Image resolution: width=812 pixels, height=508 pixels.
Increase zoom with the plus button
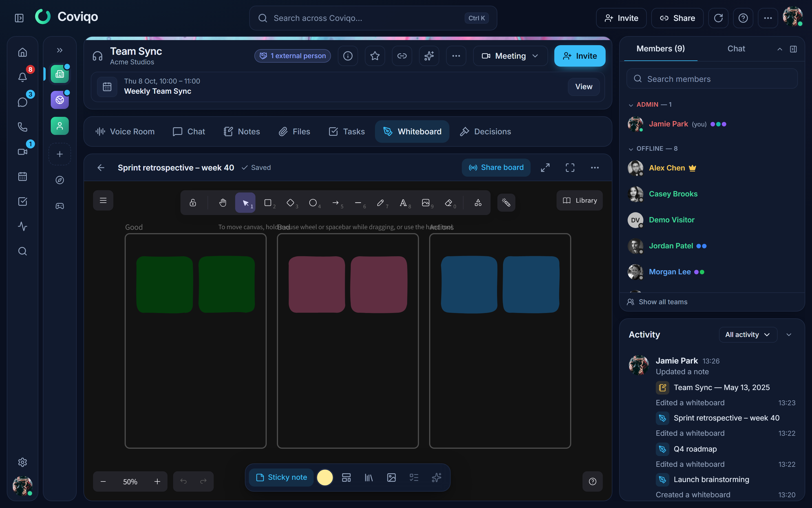click(x=157, y=481)
